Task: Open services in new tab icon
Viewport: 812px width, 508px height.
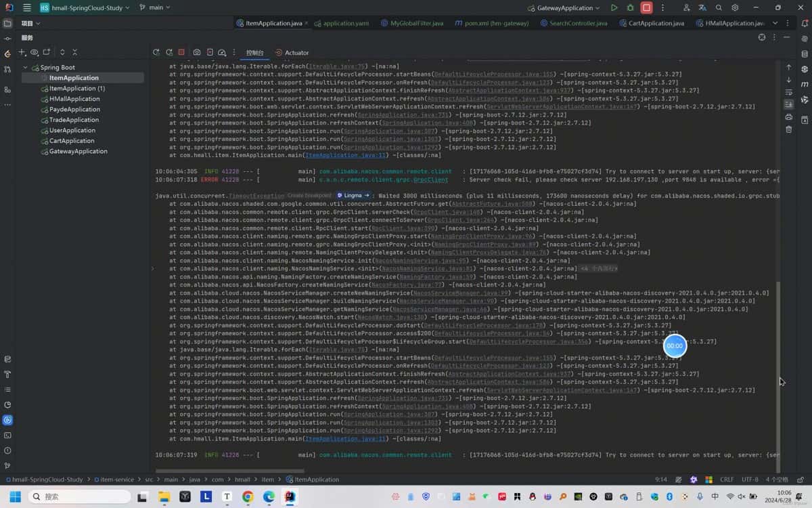Action: [x=47, y=52]
